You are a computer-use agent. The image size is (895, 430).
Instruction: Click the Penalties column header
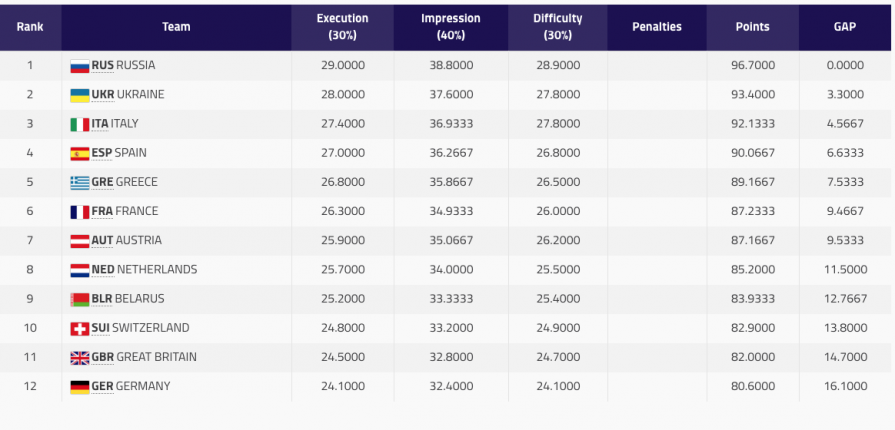coord(656,27)
